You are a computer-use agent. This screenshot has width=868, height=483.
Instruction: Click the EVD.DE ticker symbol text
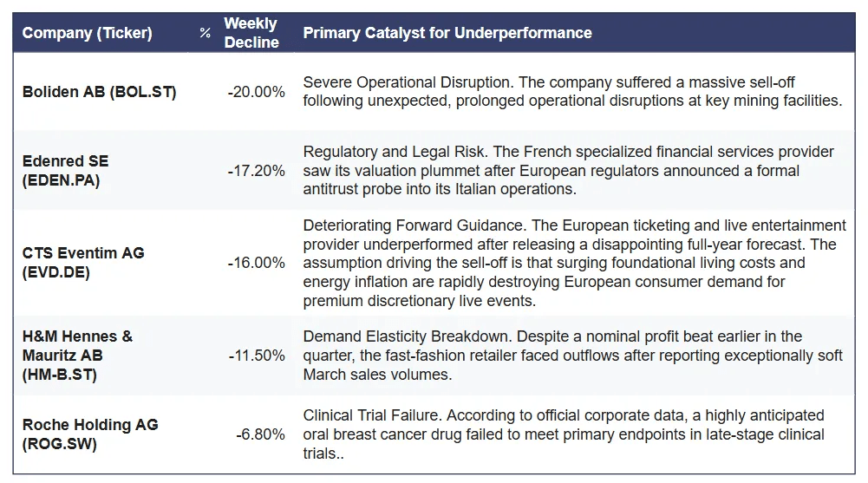[56, 271]
